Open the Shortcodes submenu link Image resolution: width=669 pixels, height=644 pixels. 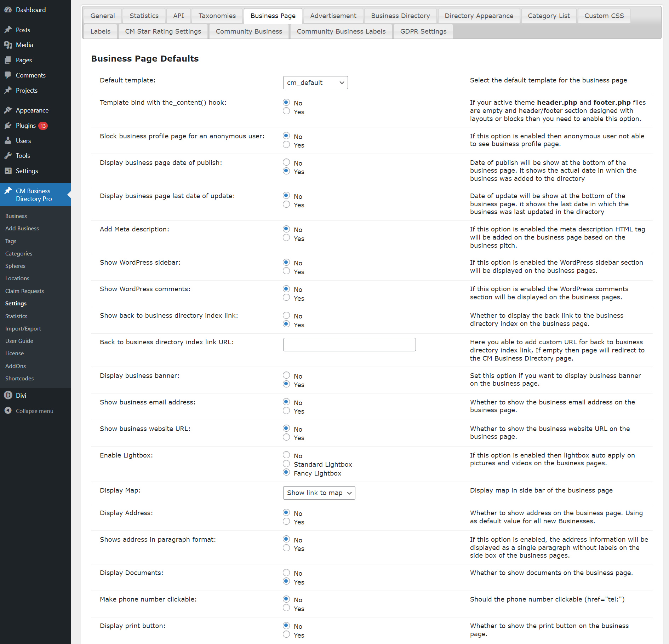tap(19, 378)
